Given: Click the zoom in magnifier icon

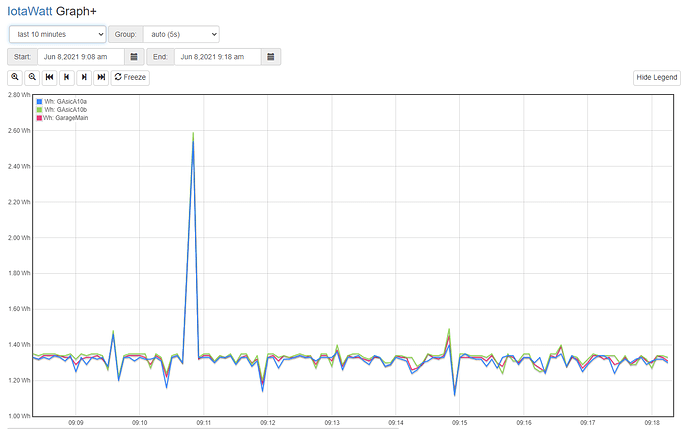Looking at the screenshot, I should pyautogui.click(x=15, y=77).
